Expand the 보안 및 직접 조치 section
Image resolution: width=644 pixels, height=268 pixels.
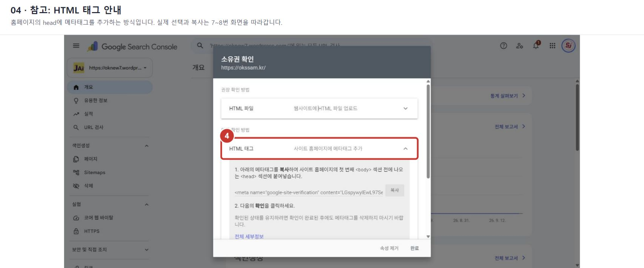(146, 250)
